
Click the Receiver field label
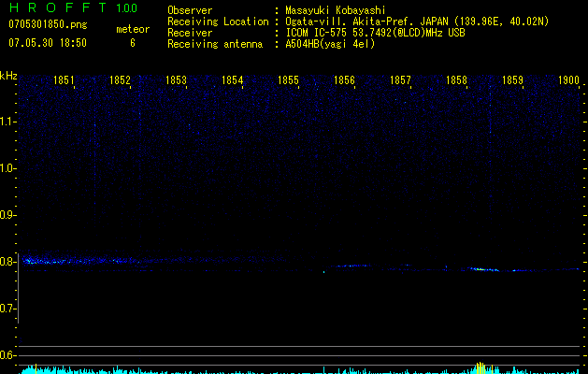[190, 33]
